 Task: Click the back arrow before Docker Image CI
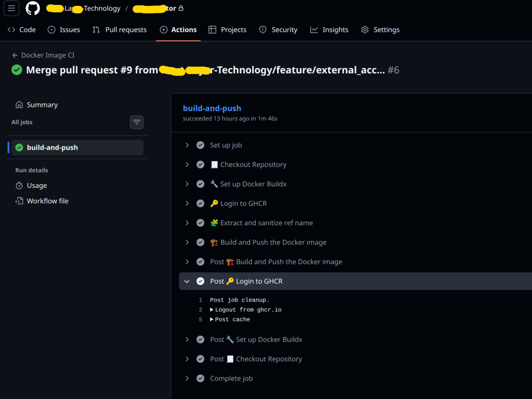[15, 55]
